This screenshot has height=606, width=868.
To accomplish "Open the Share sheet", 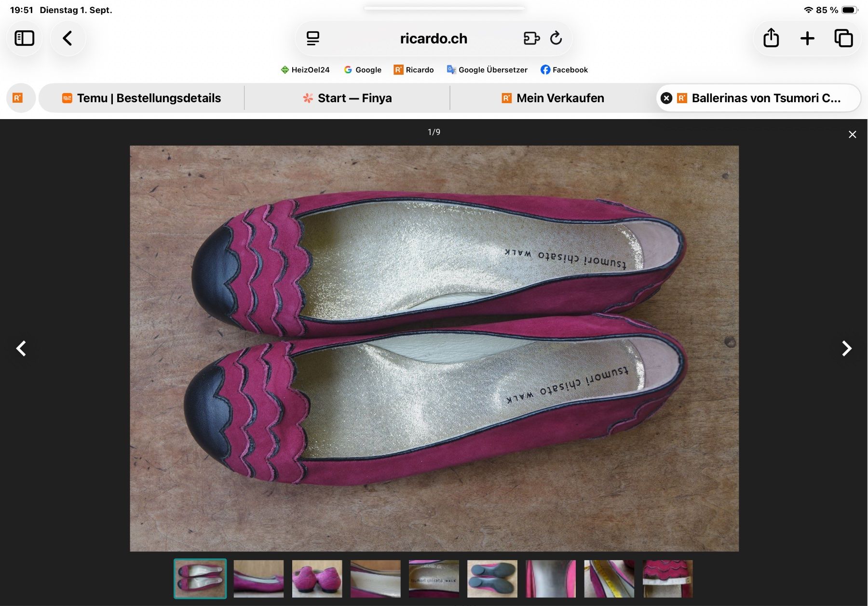I will (771, 38).
